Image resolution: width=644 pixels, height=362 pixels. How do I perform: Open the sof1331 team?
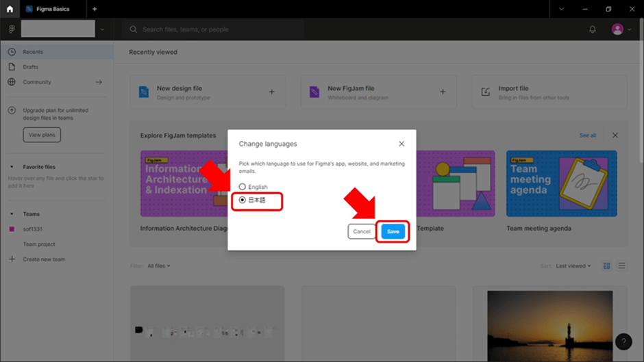pos(32,229)
